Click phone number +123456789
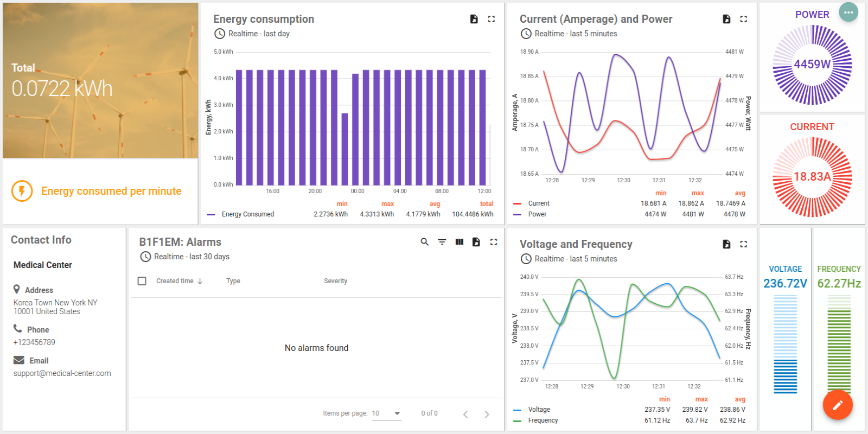This screenshot has width=868, height=434. coord(34,342)
